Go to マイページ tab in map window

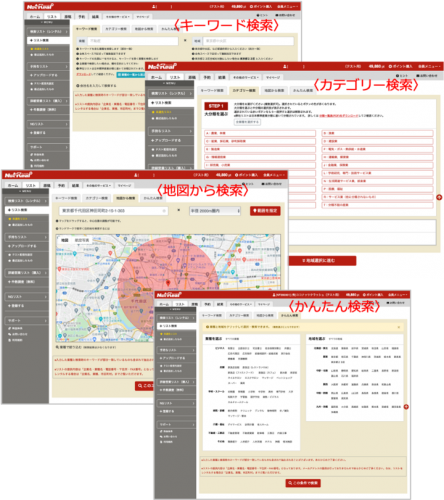click(x=124, y=185)
